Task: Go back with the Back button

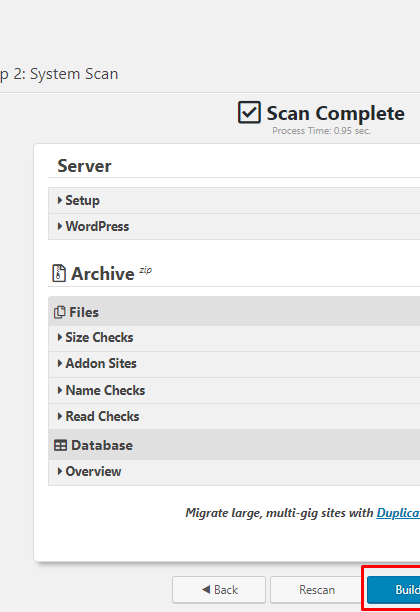Action: 219,589
